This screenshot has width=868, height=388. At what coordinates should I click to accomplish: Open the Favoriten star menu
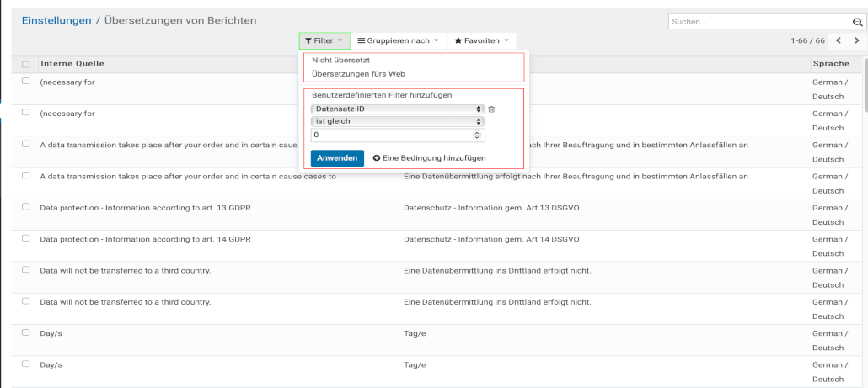pyautogui.click(x=482, y=40)
